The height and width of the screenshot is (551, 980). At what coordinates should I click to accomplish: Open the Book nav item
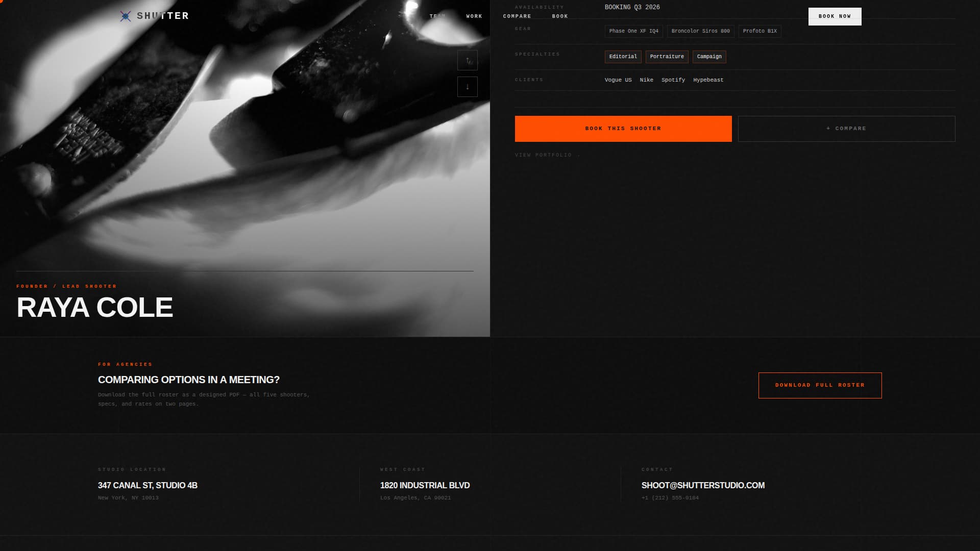point(560,16)
